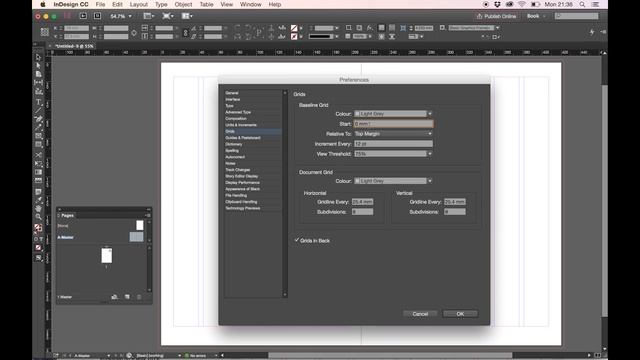
Task: Open the view options dropdown in application bar
Action: coord(149,16)
